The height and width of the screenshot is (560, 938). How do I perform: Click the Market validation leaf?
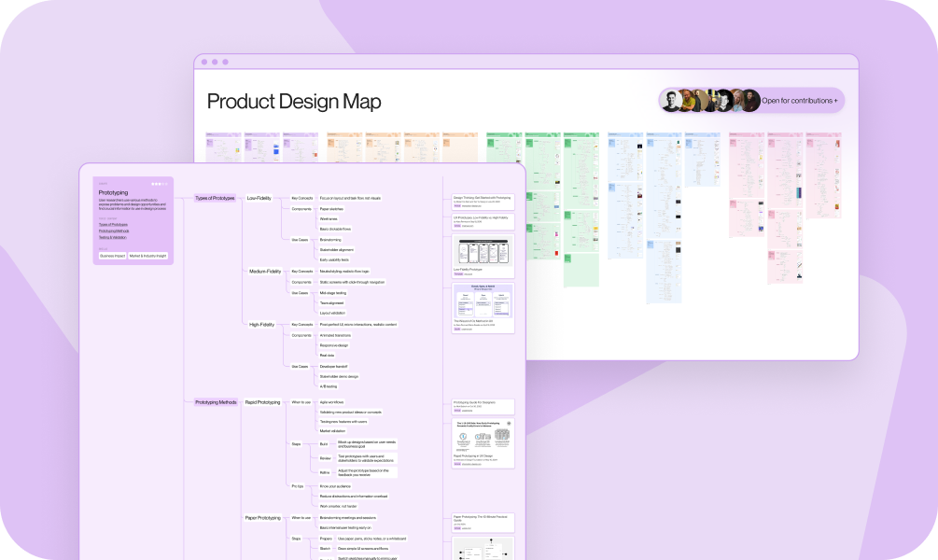point(332,431)
